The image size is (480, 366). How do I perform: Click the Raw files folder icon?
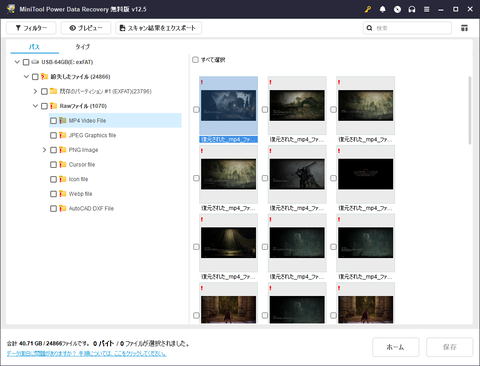(x=53, y=106)
